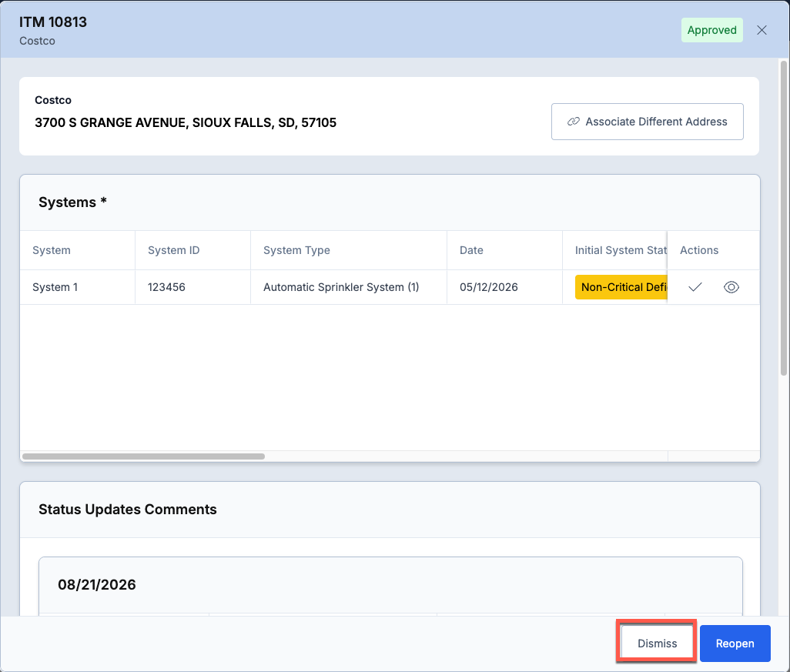The height and width of the screenshot is (672, 790).
Task: Click the Systems * section heading
Action: (x=72, y=202)
